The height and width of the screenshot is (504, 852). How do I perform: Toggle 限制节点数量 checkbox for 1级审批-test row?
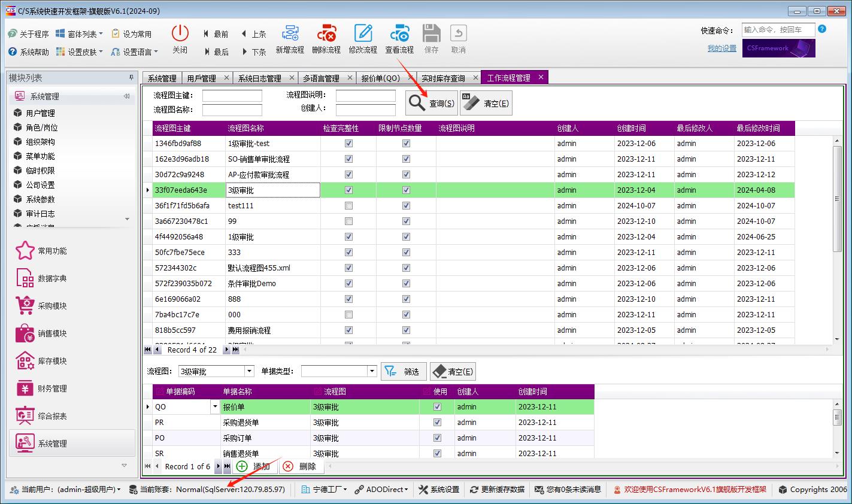(x=406, y=144)
